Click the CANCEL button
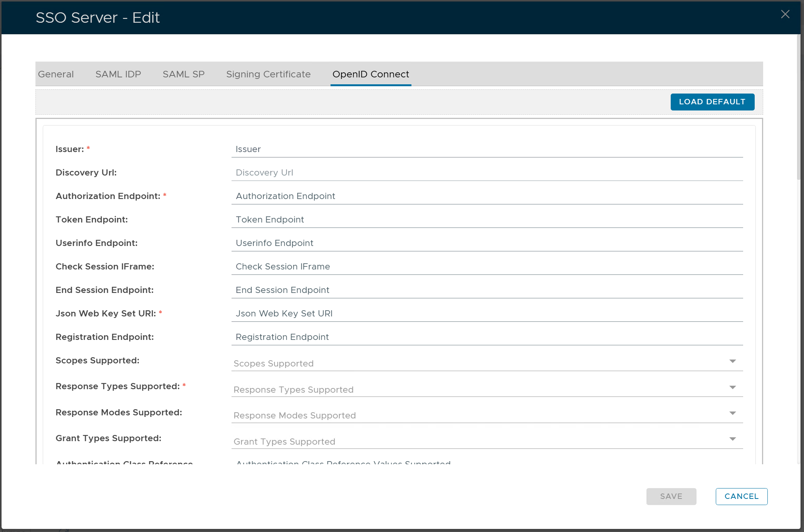804x532 pixels. click(x=741, y=496)
